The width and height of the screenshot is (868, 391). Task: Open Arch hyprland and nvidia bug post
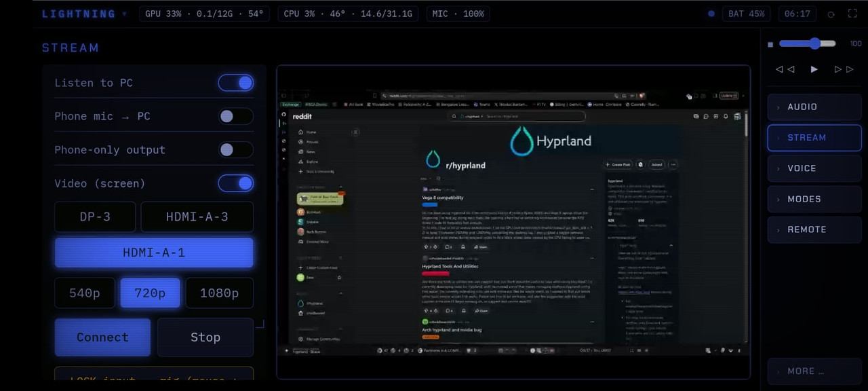(x=450, y=329)
